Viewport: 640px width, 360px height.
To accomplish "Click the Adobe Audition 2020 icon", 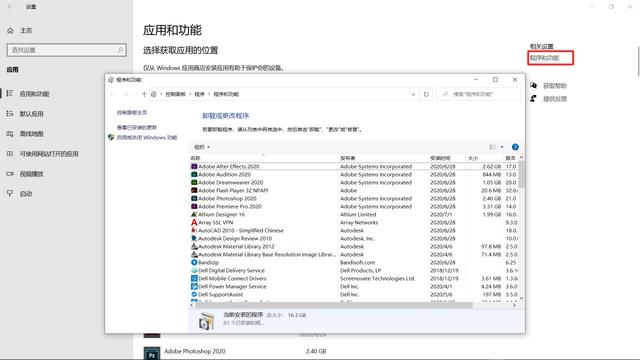I will pyautogui.click(x=194, y=174).
